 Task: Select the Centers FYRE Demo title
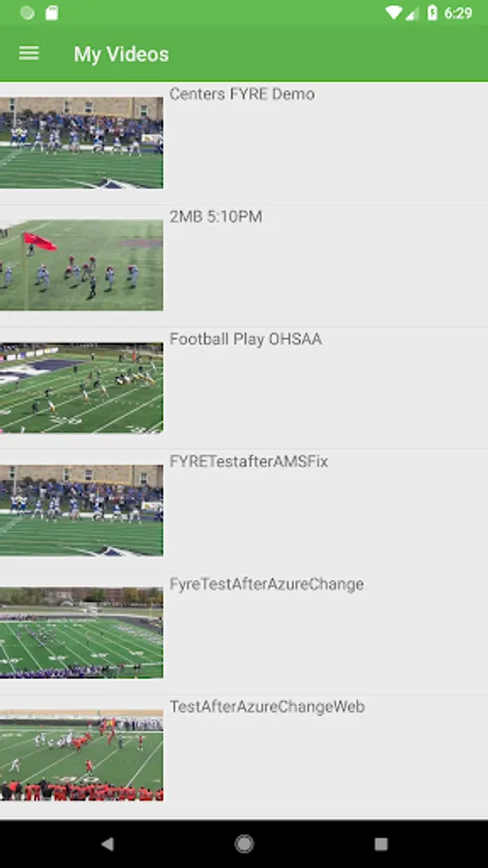pos(242,95)
